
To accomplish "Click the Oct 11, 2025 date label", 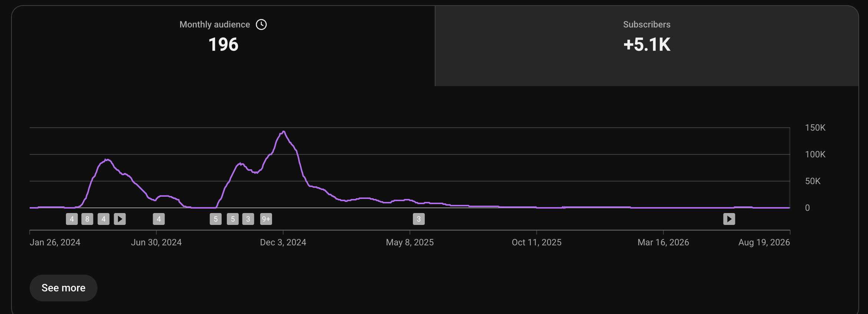I will pos(537,242).
